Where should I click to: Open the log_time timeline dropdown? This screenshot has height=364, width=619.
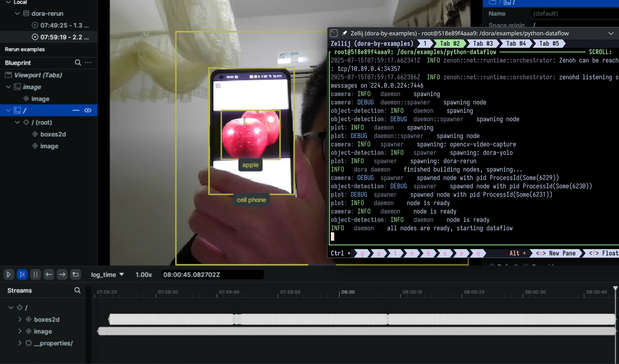click(107, 275)
